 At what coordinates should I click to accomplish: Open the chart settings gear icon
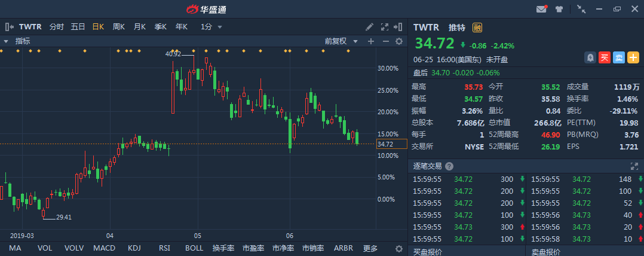pyautogui.click(x=399, y=41)
